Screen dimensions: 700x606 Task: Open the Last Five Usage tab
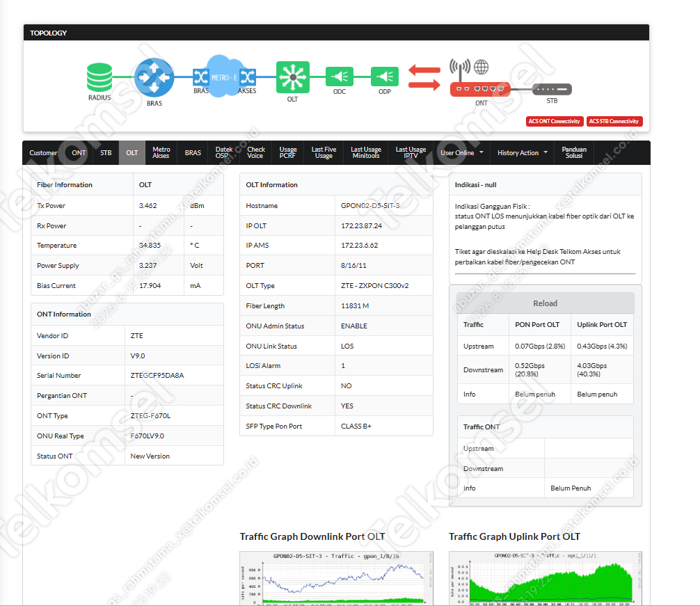click(324, 153)
